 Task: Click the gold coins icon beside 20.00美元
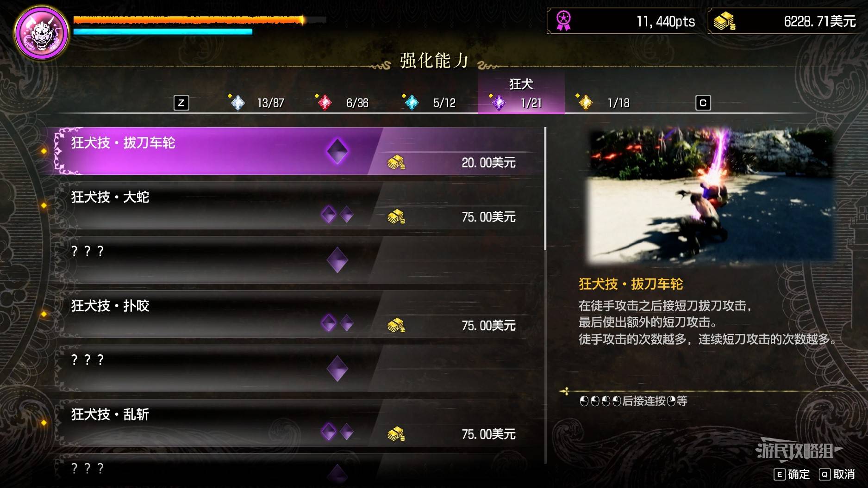pos(396,162)
